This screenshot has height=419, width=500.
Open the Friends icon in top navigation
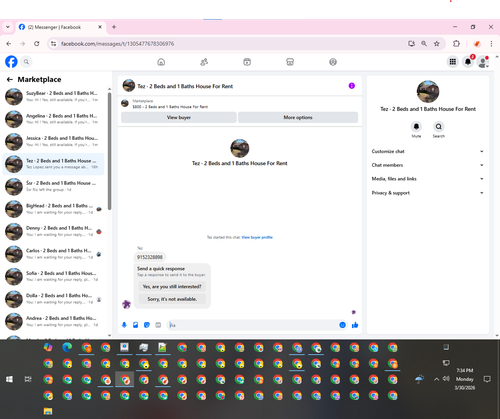[204, 62]
